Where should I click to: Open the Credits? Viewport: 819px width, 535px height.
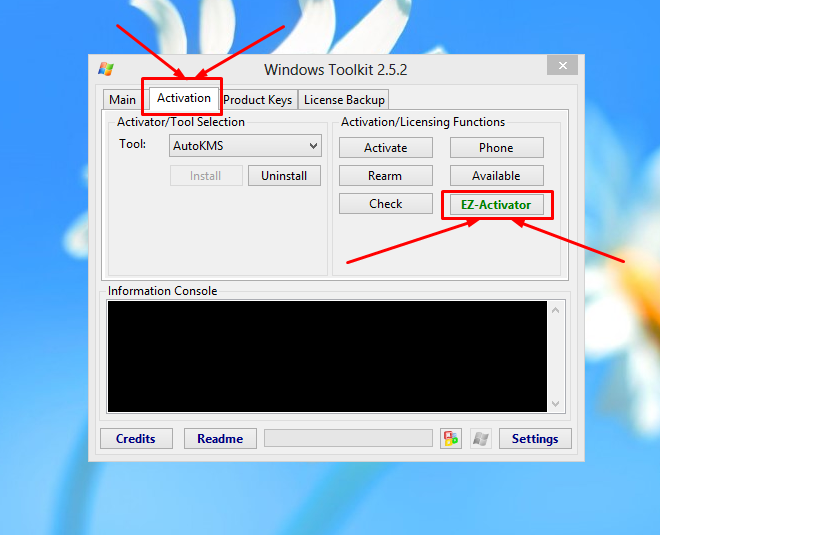pos(136,438)
